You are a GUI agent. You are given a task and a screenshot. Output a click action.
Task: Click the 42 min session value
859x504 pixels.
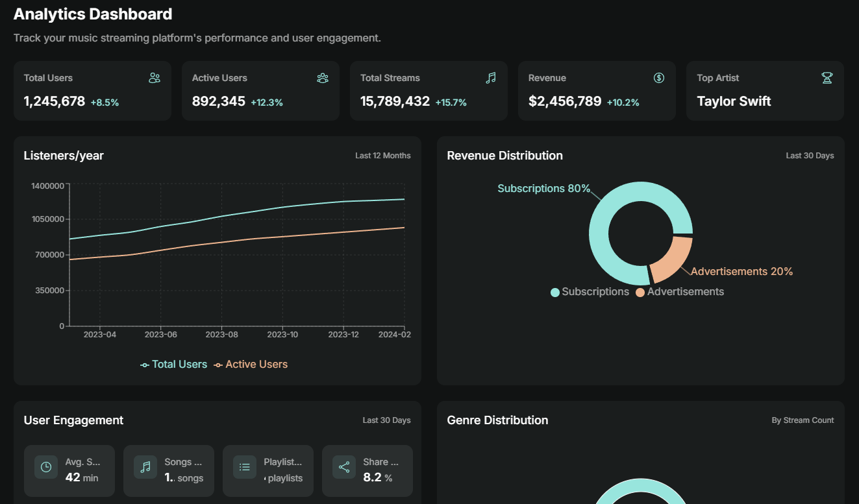(82, 478)
